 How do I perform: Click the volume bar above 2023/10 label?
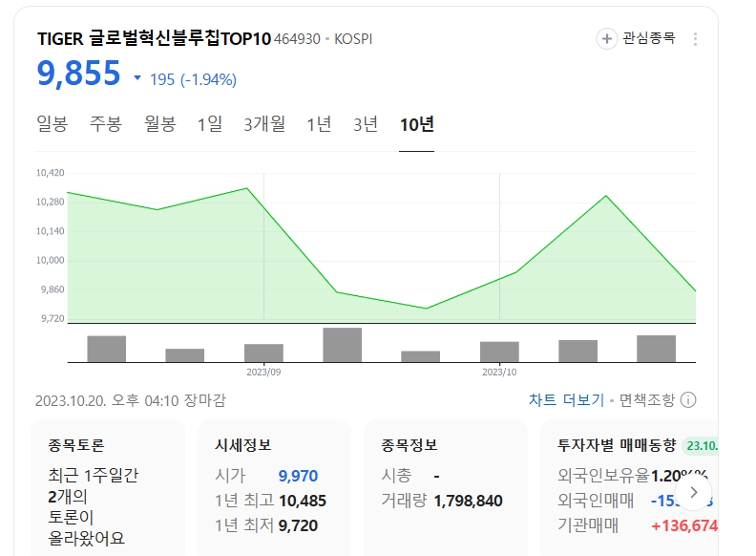tap(499, 352)
